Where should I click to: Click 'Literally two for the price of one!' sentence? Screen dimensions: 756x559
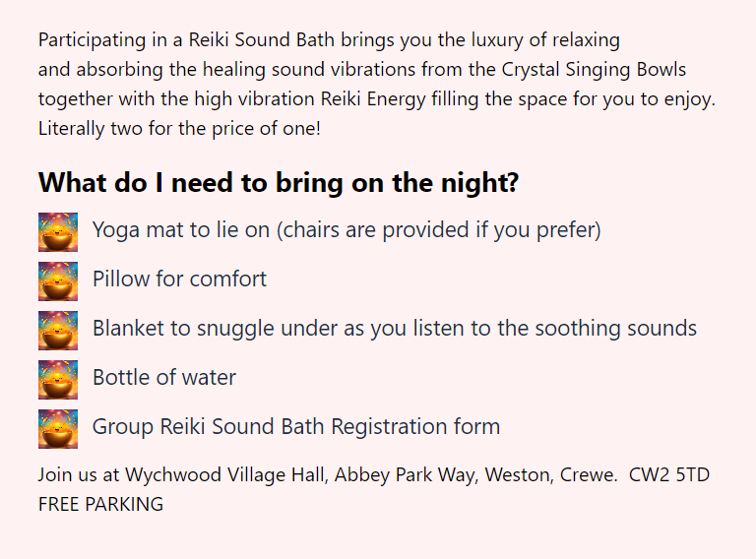(179, 129)
